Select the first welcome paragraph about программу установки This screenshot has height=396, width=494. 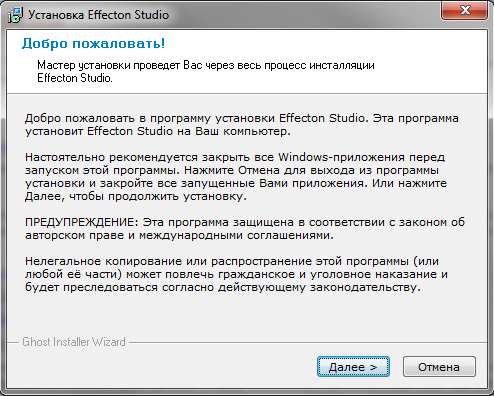point(242,125)
